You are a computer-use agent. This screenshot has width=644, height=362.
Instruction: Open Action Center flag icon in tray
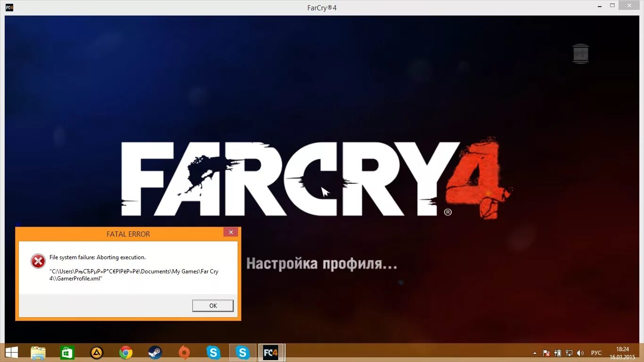(x=546, y=353)
